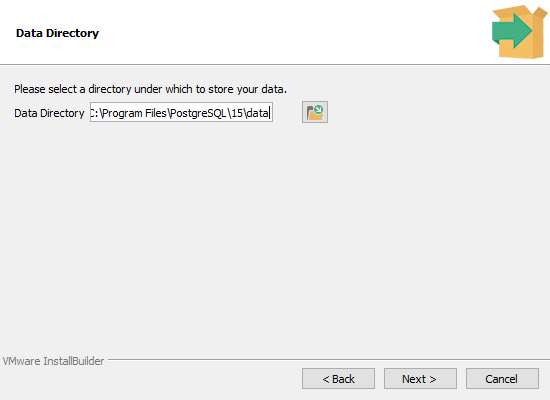
Task: Click inside the Data Directory text field
Action: pyautogui.click(x=181, y=112)
